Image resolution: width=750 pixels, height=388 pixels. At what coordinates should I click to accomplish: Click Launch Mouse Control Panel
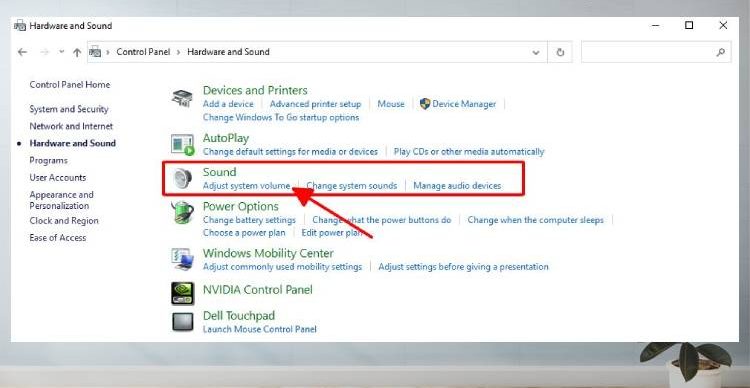click(x=259, y=329)
